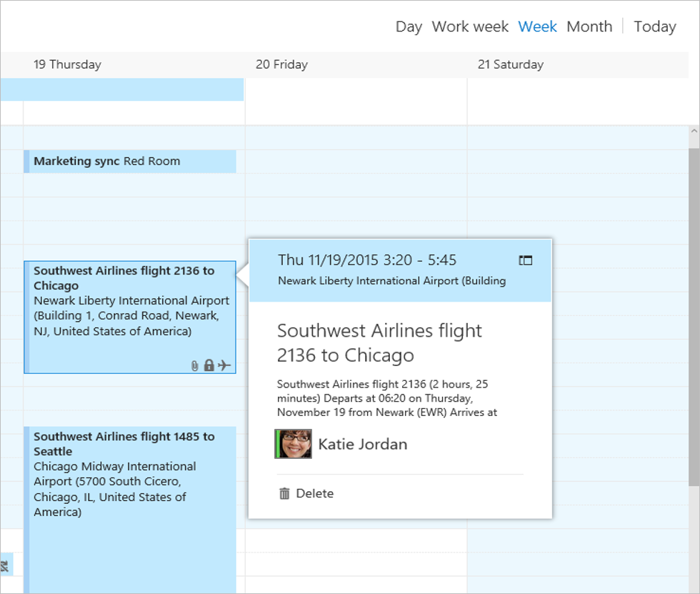Click the popup title Southwest Airlines flight 2136
Image resolution: width=700 pixels, height=594 pixels.
tap(379, 343)
